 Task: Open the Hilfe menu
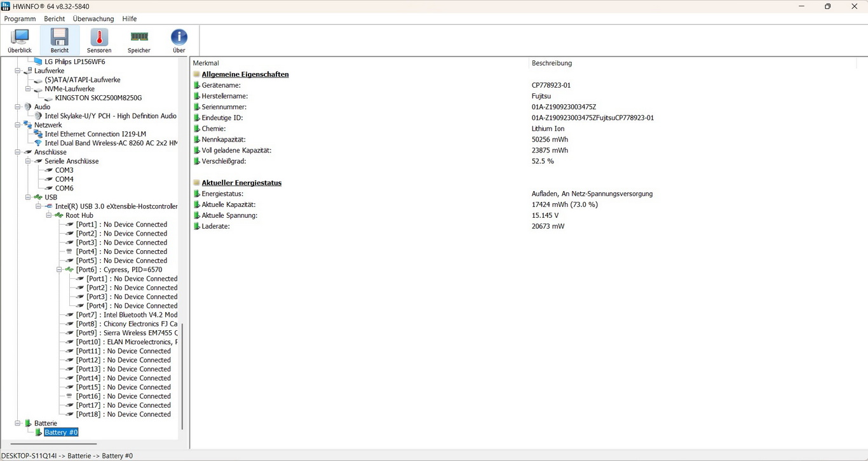pos(129,19)
